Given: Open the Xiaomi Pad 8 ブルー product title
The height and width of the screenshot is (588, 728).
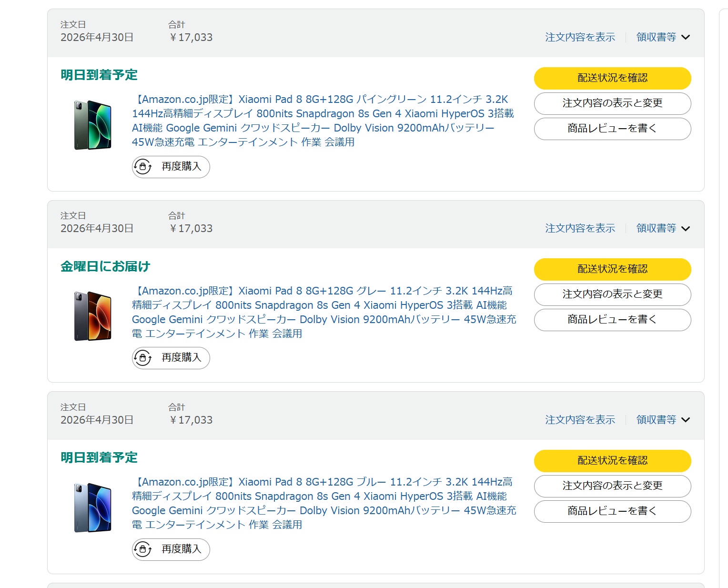Looking at the screenshot, I should [324, 503].
